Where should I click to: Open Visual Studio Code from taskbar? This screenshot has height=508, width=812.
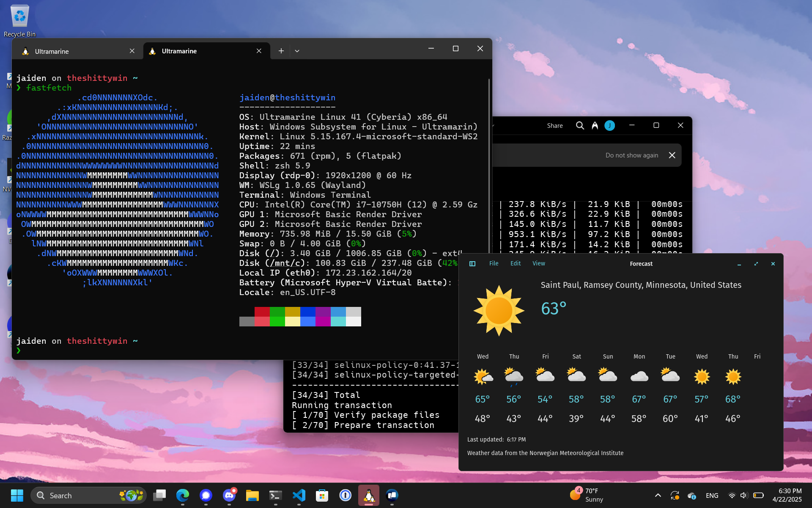tap(299, 495)
